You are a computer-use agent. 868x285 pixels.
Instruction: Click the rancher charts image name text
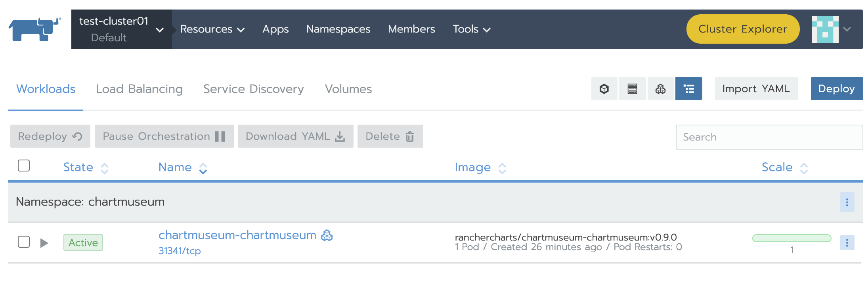click(566, 237)
